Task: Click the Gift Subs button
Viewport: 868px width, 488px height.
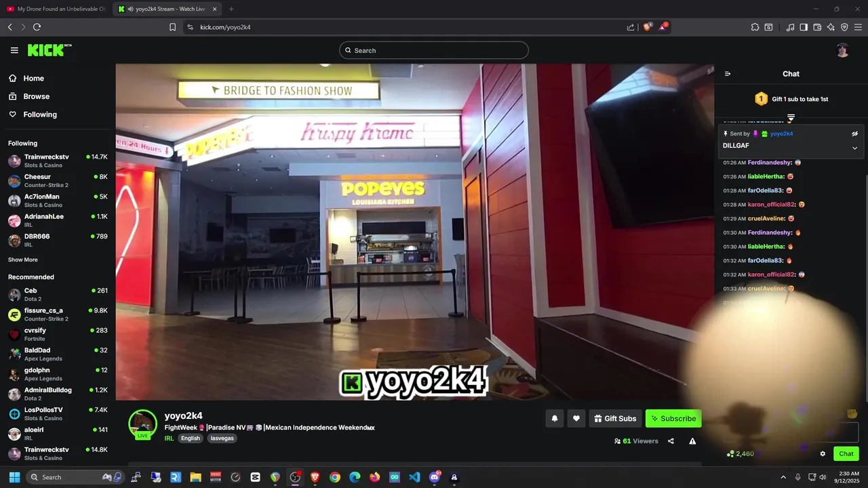Action: [615, 419]
